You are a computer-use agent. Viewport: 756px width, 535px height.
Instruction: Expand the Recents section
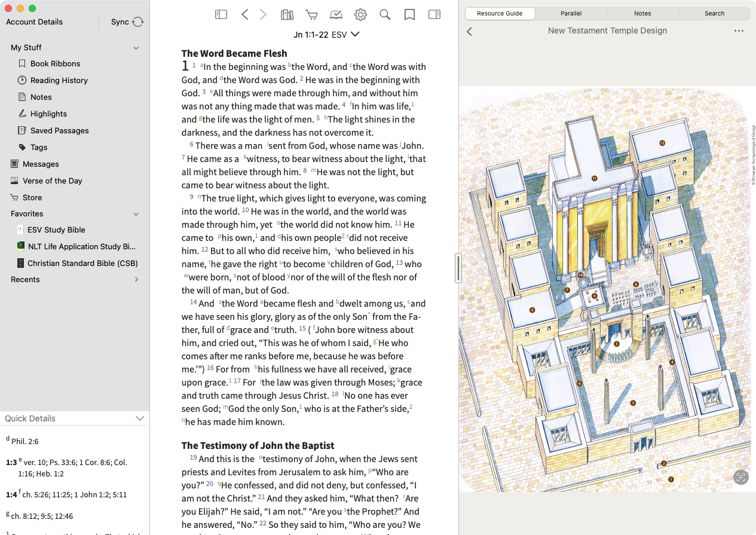(x=136, y=279)
